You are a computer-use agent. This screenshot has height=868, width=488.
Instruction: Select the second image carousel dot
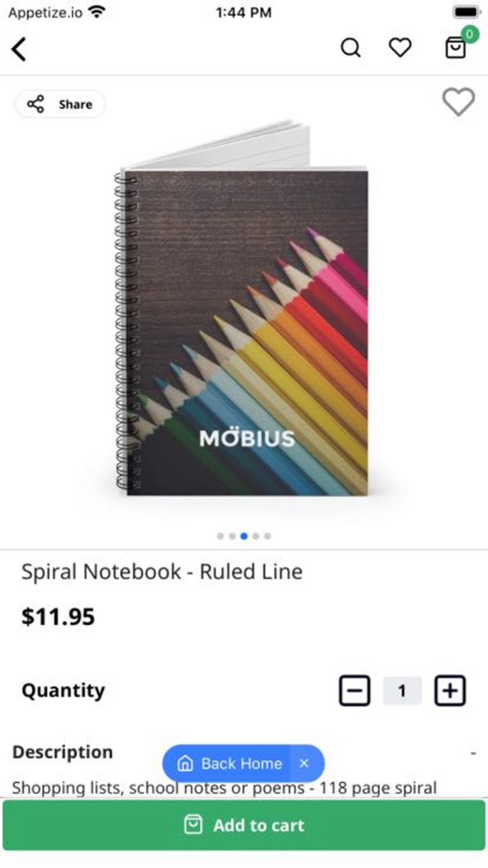[x=232, y=536]
